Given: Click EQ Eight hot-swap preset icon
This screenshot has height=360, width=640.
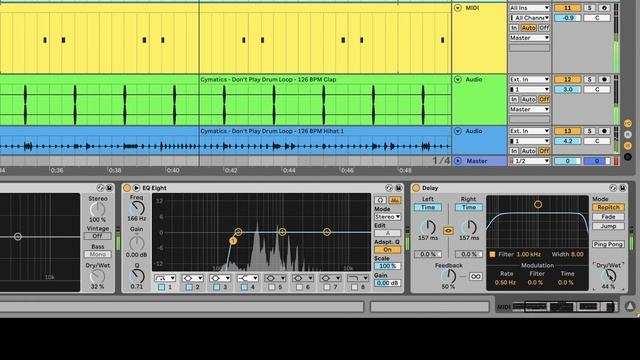Looking at the screenshot, I should (389, 188).
